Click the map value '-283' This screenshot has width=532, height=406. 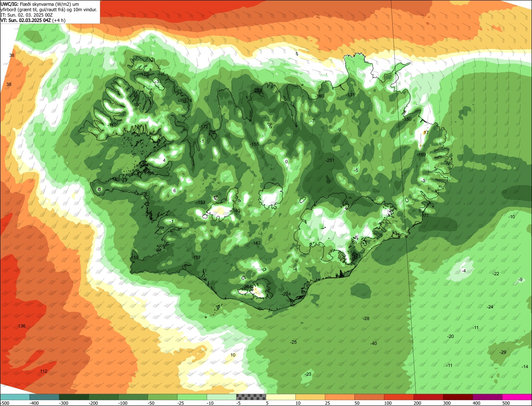pos(258,90)
